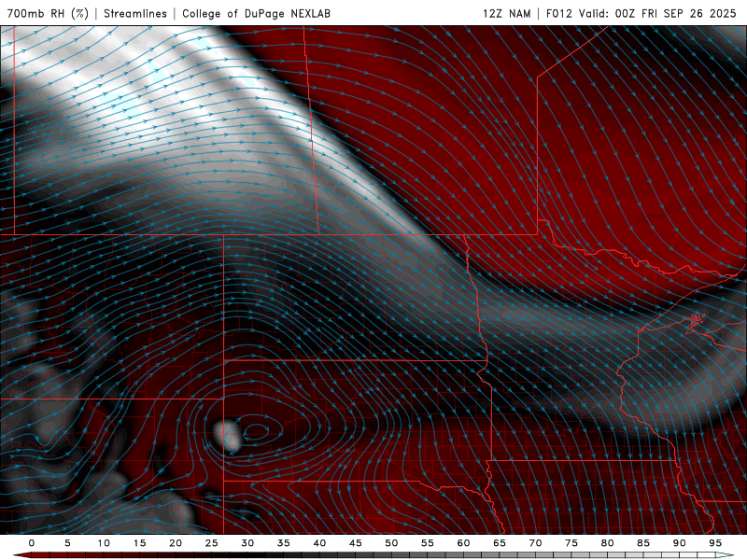Click the '85' label on the color scale
The image size is (747, 560).
click(643, 543)
